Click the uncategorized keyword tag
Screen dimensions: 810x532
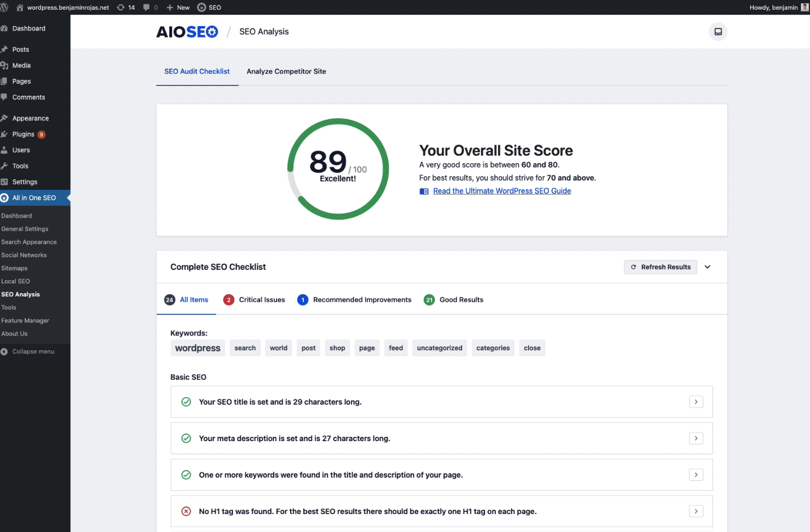point(439,348)
